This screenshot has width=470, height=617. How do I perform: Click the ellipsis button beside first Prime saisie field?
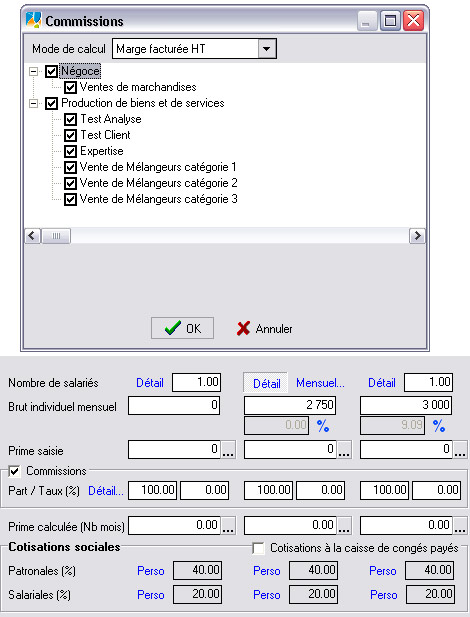point(228,450)
